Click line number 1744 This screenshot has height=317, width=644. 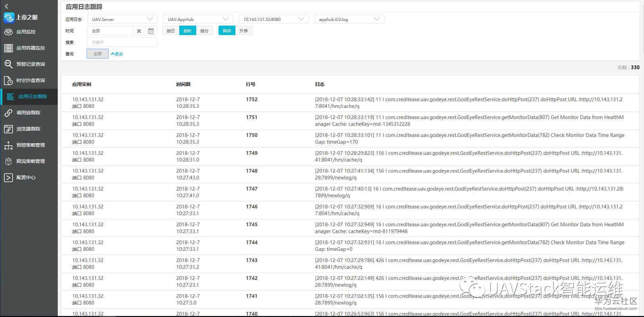click(x=252, y=242)
